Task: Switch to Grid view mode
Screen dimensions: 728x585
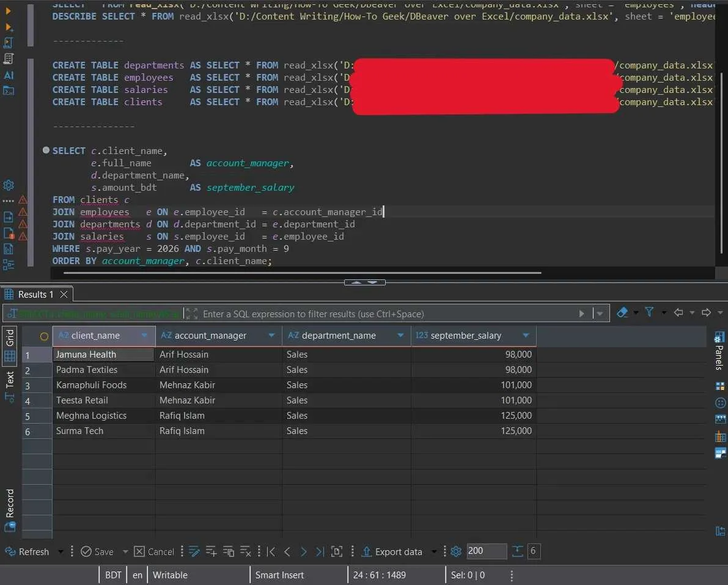Action: pos(10,338)
